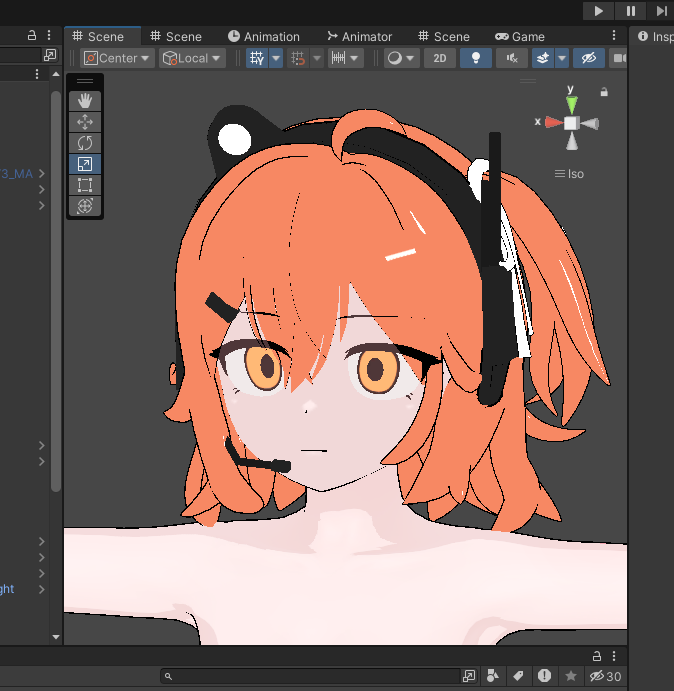Expand the hierarchy item ending in 'ght'
Screen dimensions: 674x691
coord(41,589)
